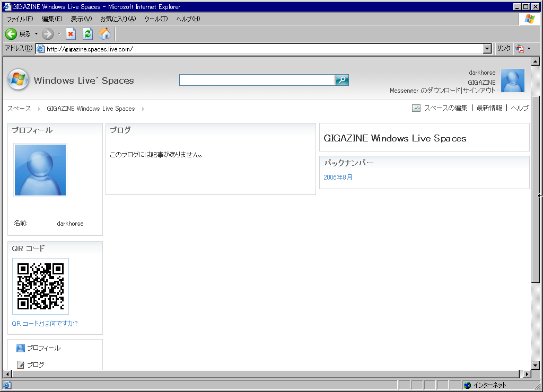Click the スペース breadcrumb link
The width and height of the screenshot is (543, 392).
pos(19,109)
